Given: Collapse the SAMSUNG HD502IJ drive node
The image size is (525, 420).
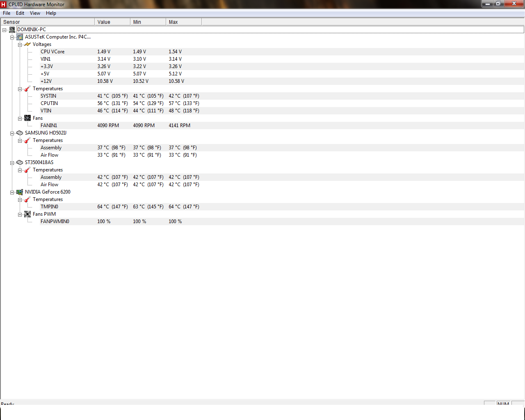Looking at the screenshot, I should click(x=12, y=133).
